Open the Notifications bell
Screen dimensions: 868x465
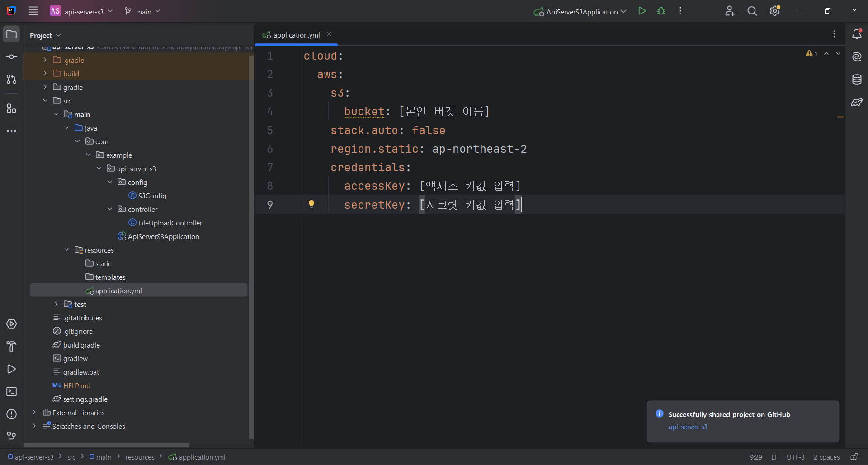coord(857,34)
